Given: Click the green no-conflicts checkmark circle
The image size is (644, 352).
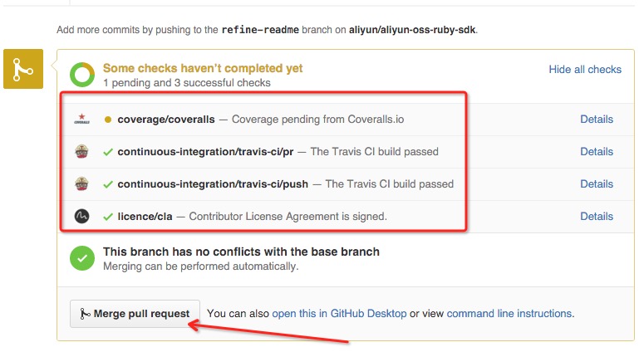Looking at the screenshot, I should point(82,258).
